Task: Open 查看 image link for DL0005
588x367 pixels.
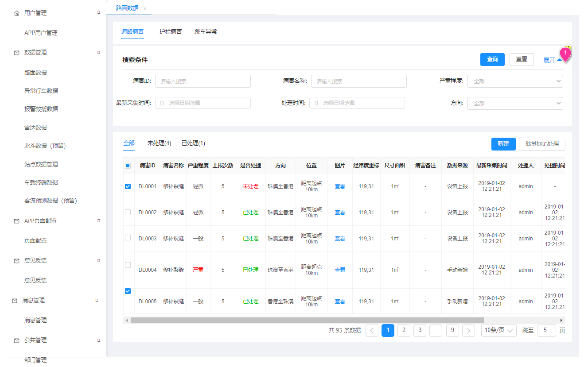Action: 340,301
